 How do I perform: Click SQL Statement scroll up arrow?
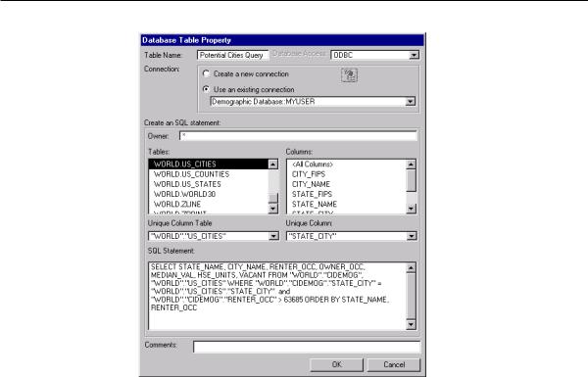(411, 268)
